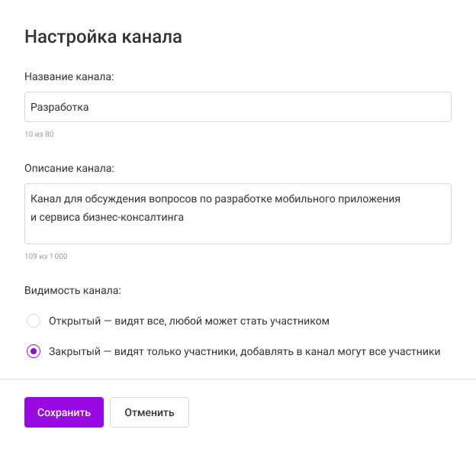Select the "Открытый" radio button circle
Screen dimensions: 476x452
coord(33,321)
